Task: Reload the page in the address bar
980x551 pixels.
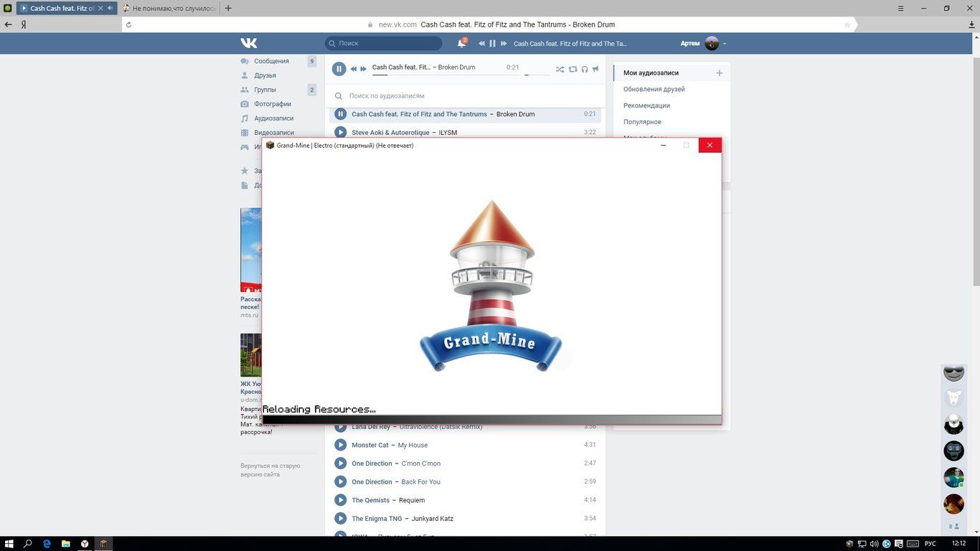Action: point(128,24)
